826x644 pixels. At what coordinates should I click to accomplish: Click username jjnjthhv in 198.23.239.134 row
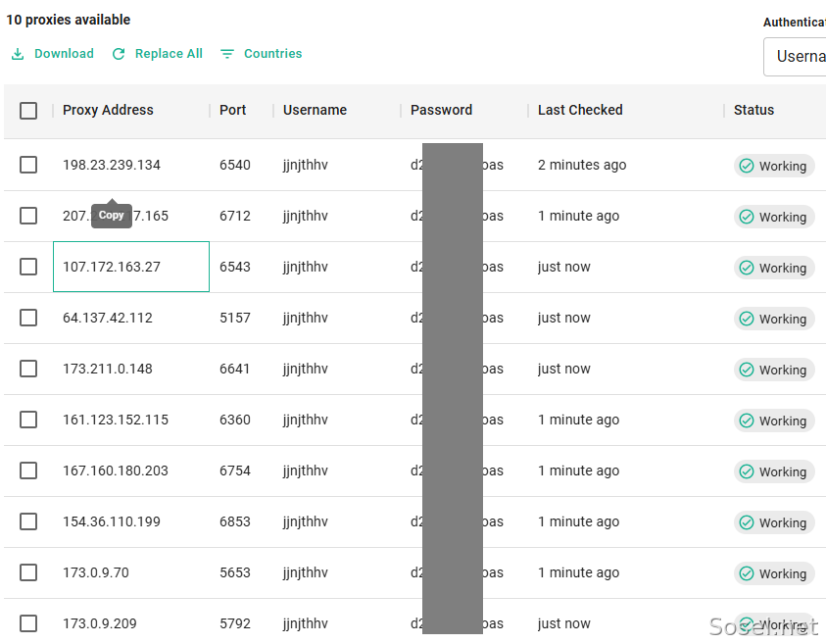(306, 165)
